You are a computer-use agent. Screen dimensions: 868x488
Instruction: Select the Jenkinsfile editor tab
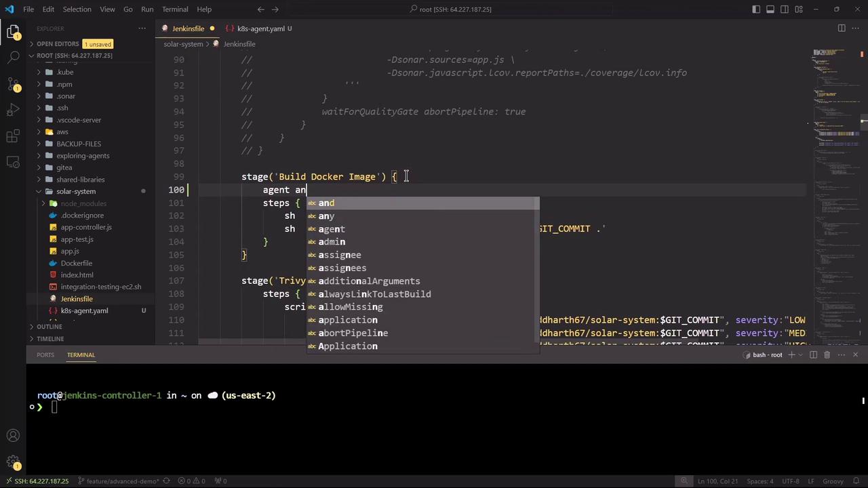tap(188, 28)
